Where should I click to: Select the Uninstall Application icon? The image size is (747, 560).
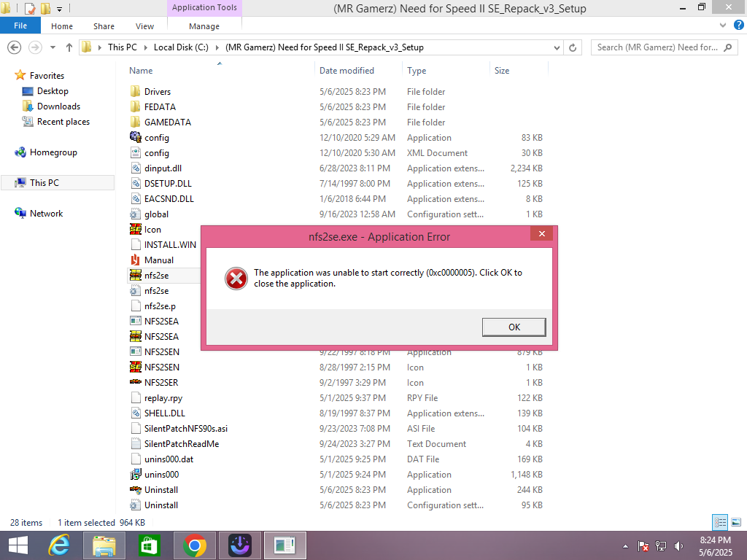coord(135,489)
